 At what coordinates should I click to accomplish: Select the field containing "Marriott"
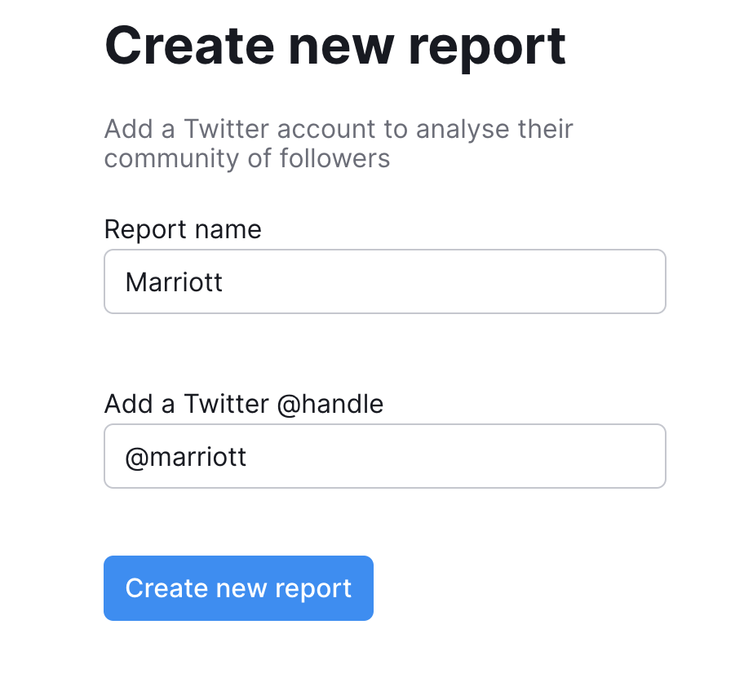[x=384, y=281]
